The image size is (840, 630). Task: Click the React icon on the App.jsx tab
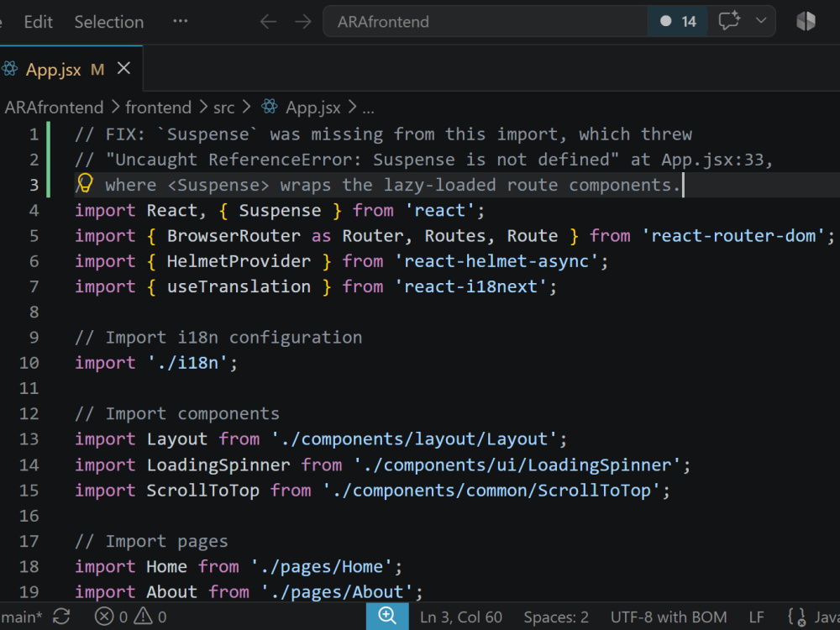(9, 69)
